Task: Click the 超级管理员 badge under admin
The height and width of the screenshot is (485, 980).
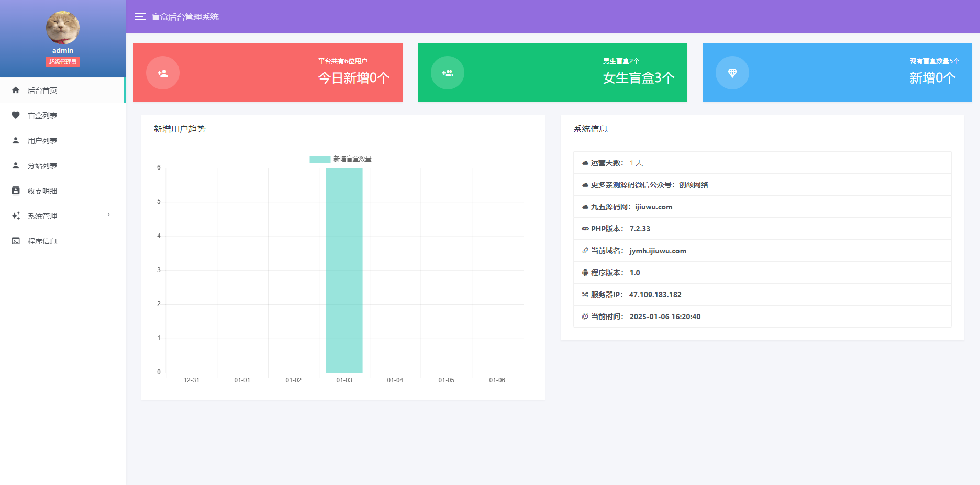Action: click(62, 61)
